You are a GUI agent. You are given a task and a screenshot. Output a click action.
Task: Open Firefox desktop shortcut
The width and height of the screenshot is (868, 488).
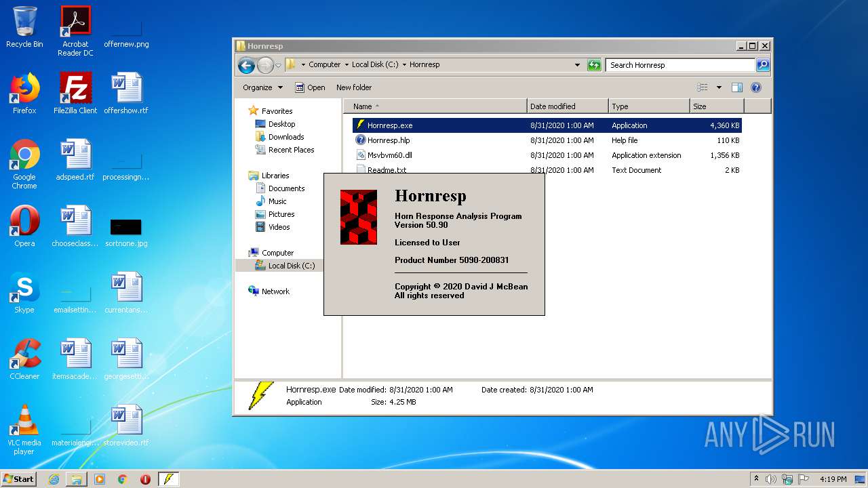pyautogui.click(x=24, y=94)
